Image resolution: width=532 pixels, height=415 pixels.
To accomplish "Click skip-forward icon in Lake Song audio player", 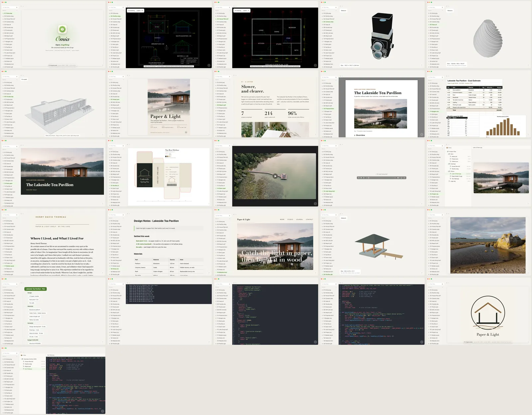I will tap(364, 178).
